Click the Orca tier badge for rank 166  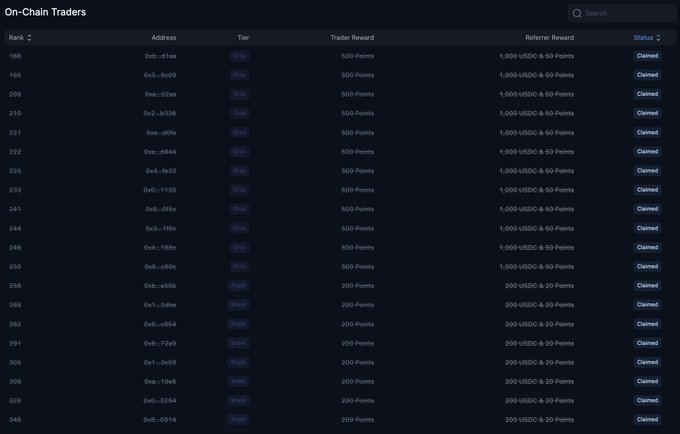tap(239, 56)
